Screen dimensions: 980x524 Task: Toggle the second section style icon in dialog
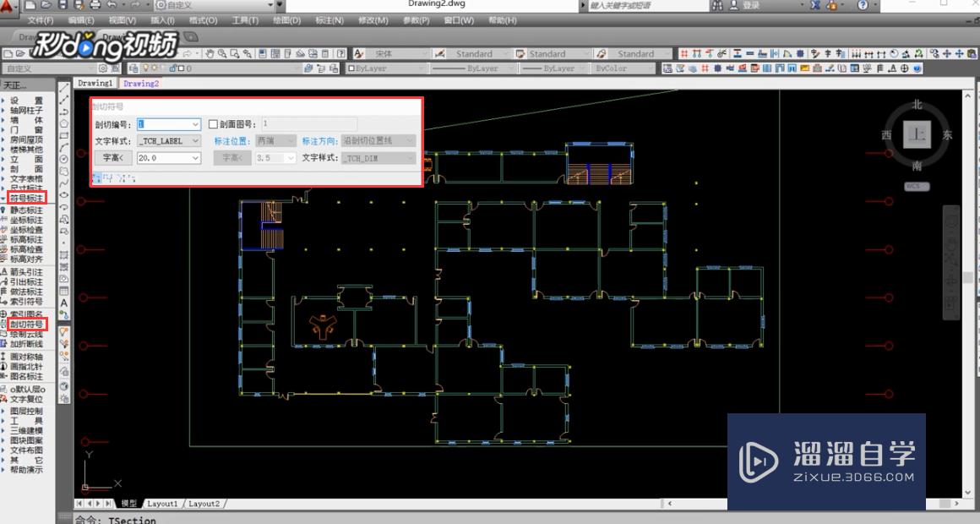tap(107, 178)
